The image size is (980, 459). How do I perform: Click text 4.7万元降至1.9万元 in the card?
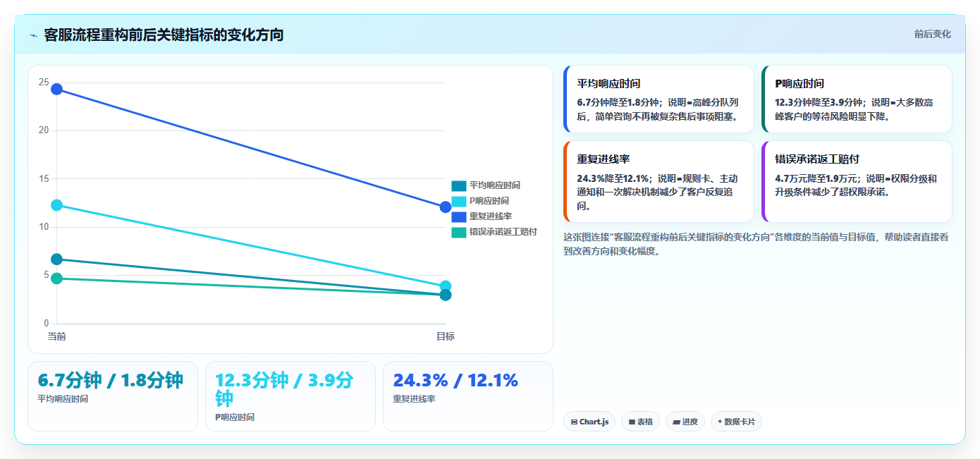(816, 178)
